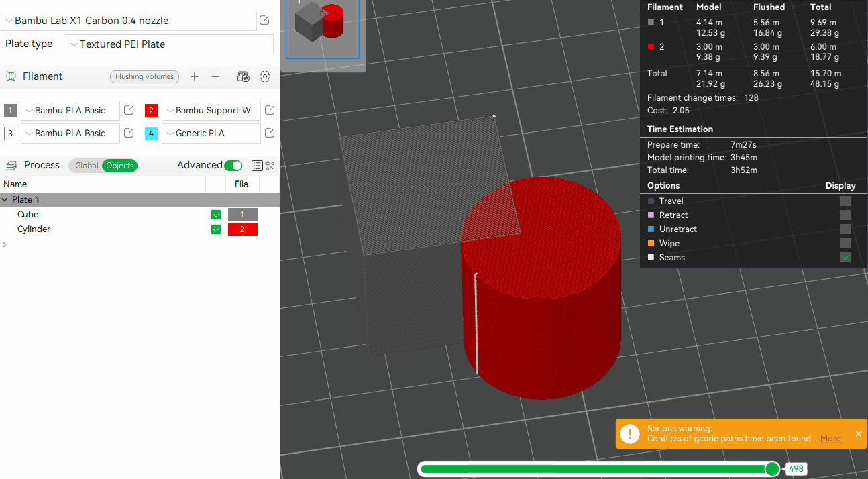Open filament 3 Bambu PLA Basic dropdown
Screen dimensions: 868x479
pos(70,134)
